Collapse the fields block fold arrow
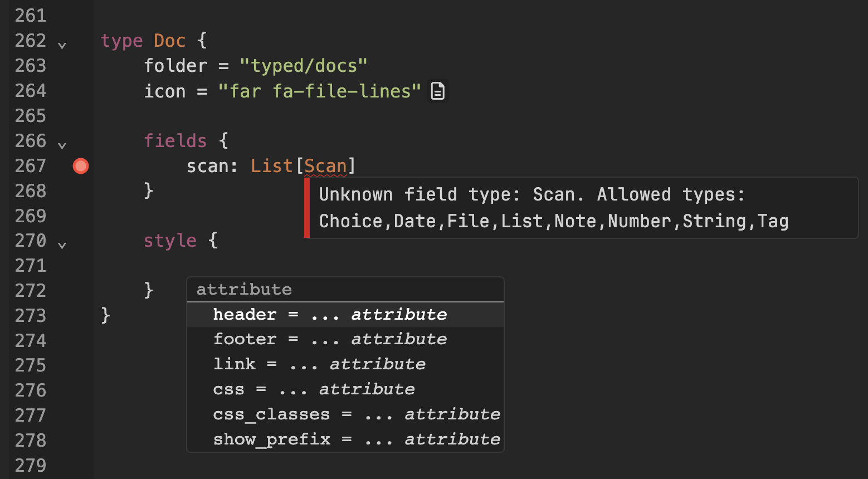The image size is (868, 479). [x=62, y=145]
